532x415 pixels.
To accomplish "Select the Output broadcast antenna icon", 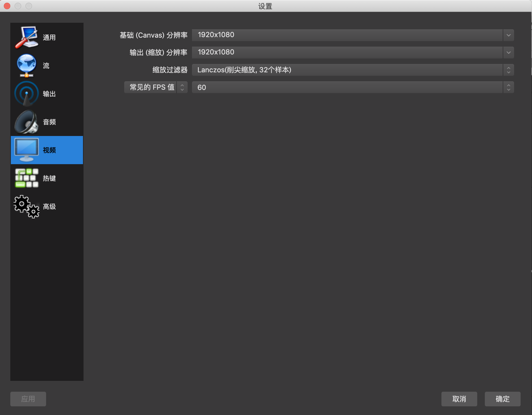I will [26, 94].
